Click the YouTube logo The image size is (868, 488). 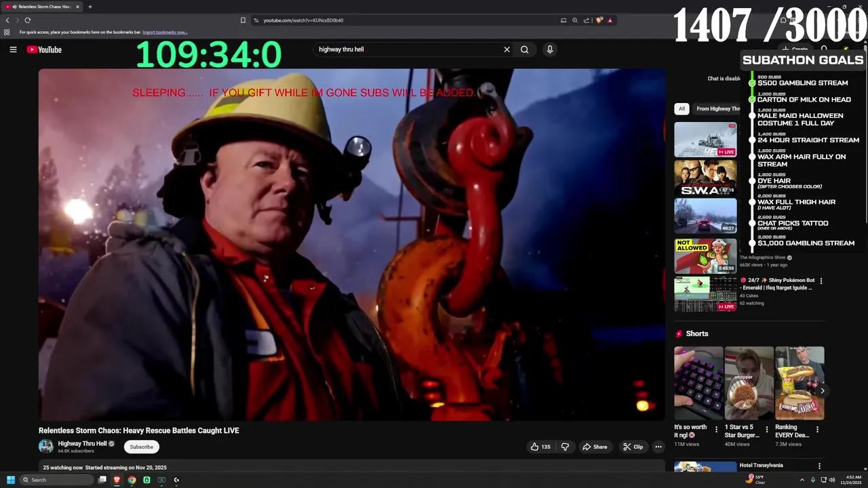[44, 49]
